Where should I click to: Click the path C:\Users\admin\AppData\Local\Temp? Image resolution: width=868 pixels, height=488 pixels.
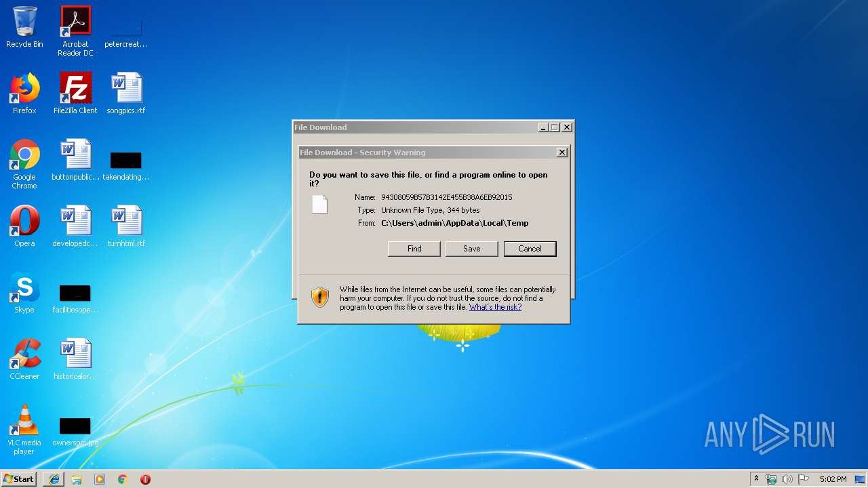(x=455, y=223)
